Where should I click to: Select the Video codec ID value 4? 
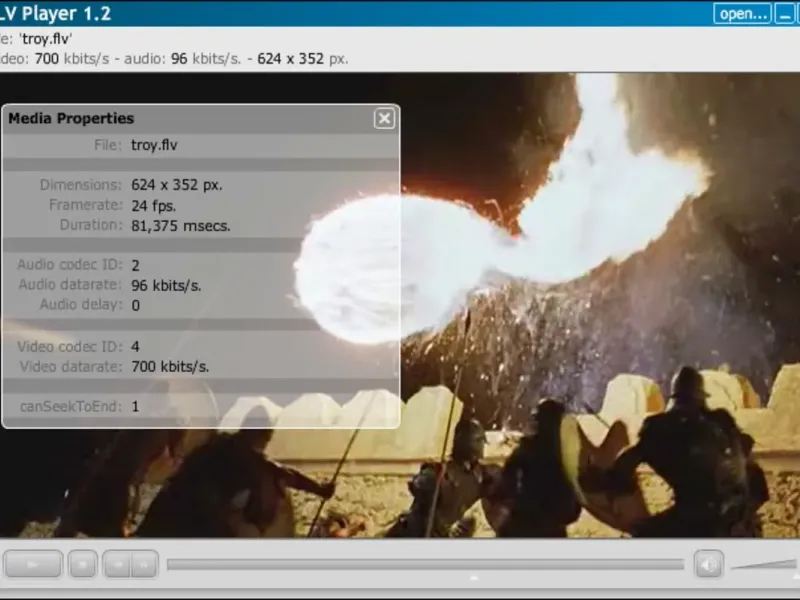pos(135,347)
